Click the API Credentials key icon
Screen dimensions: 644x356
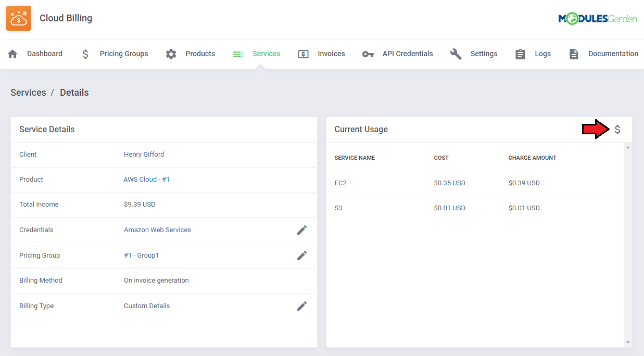tap(368, 54)
